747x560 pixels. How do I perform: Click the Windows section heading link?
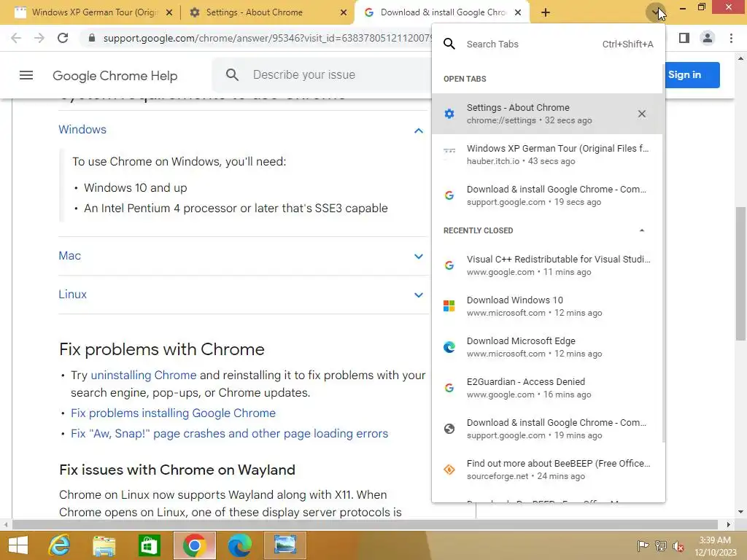(82, 130)
